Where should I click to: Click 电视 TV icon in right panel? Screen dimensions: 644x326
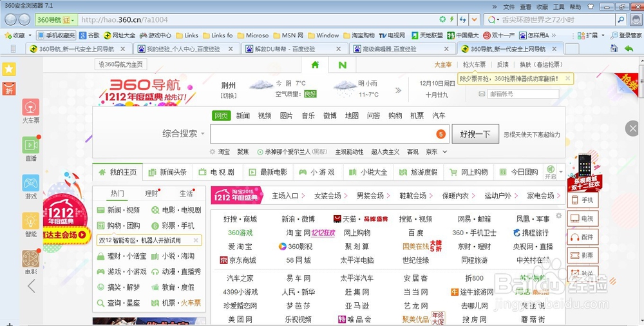point(583,218)
